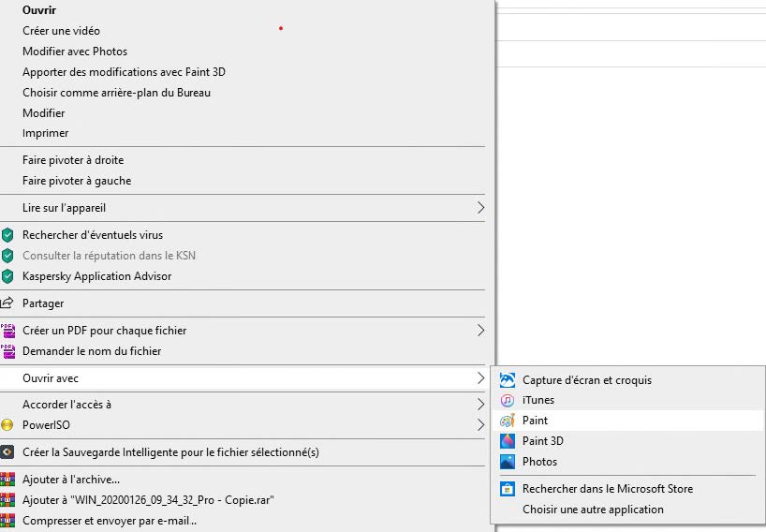766x532 pixels.
Task: Click the shield icon beside Kaspersky Application Advisor
Action: coord(7,276)
